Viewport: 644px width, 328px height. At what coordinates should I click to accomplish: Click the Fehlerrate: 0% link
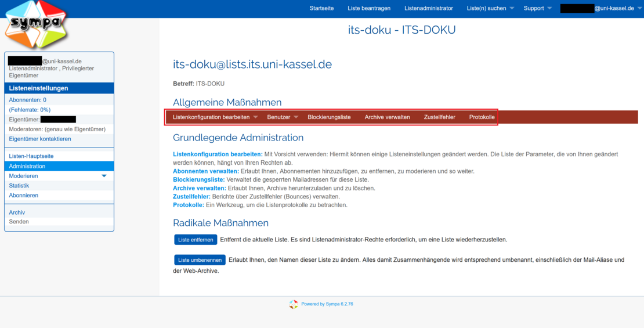(x=30, y=110)
